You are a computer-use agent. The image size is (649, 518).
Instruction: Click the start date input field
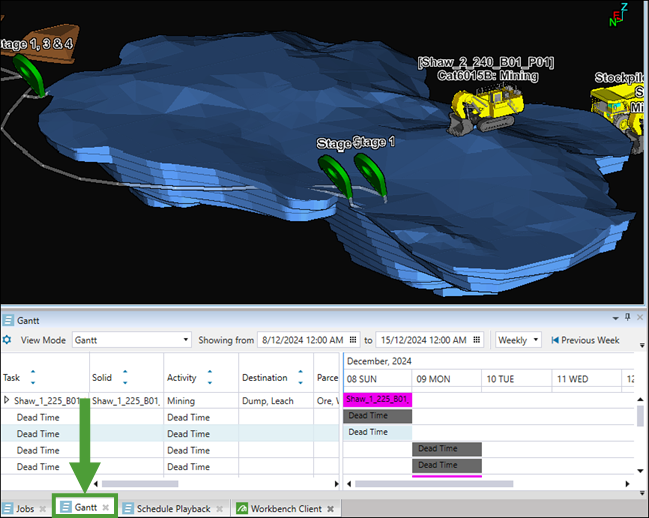point(300,340)
